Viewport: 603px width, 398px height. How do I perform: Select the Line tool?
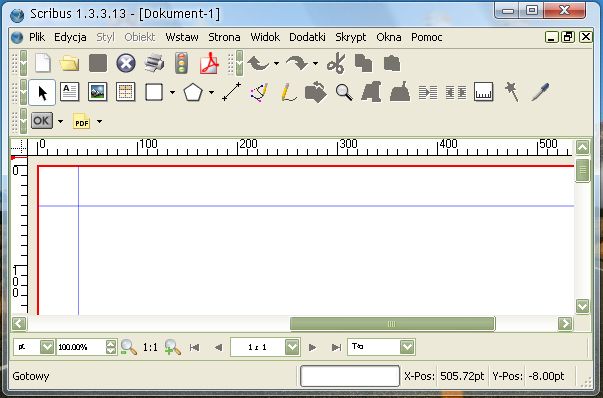pos(232,92)
